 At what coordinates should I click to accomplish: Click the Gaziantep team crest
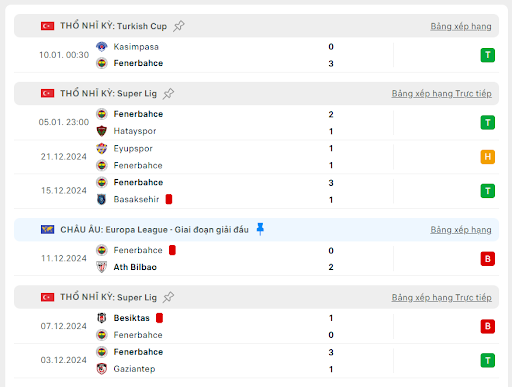[102, 369]
